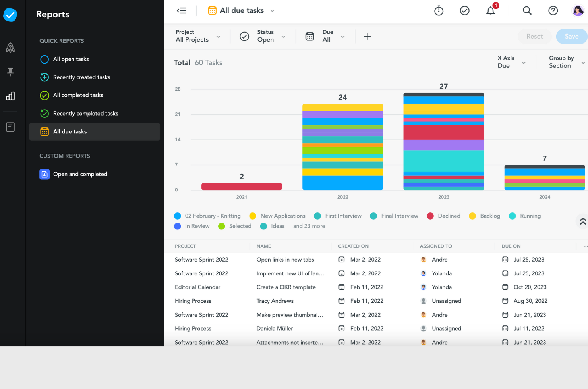Open task Create a OKR template

point(286,287)
